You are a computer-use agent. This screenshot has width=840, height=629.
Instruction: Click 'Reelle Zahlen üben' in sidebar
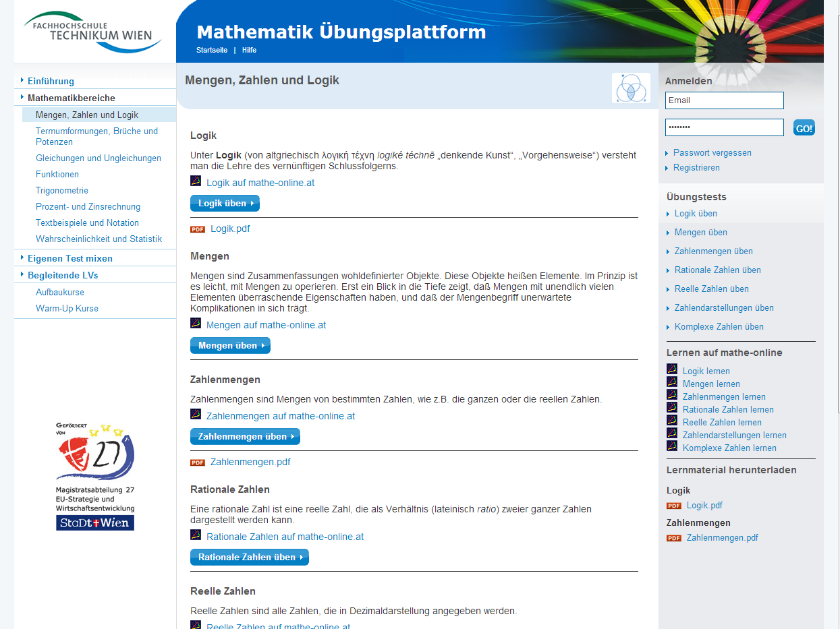712,289
